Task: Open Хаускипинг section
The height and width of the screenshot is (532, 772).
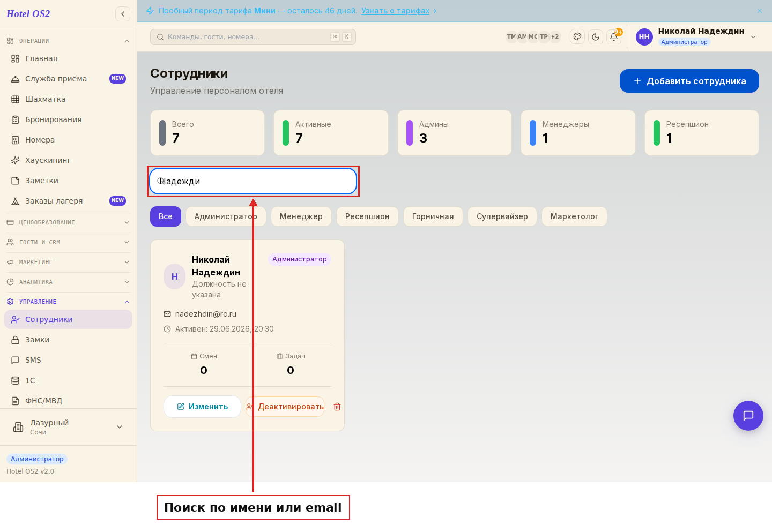Action: [x=68, y=160]
